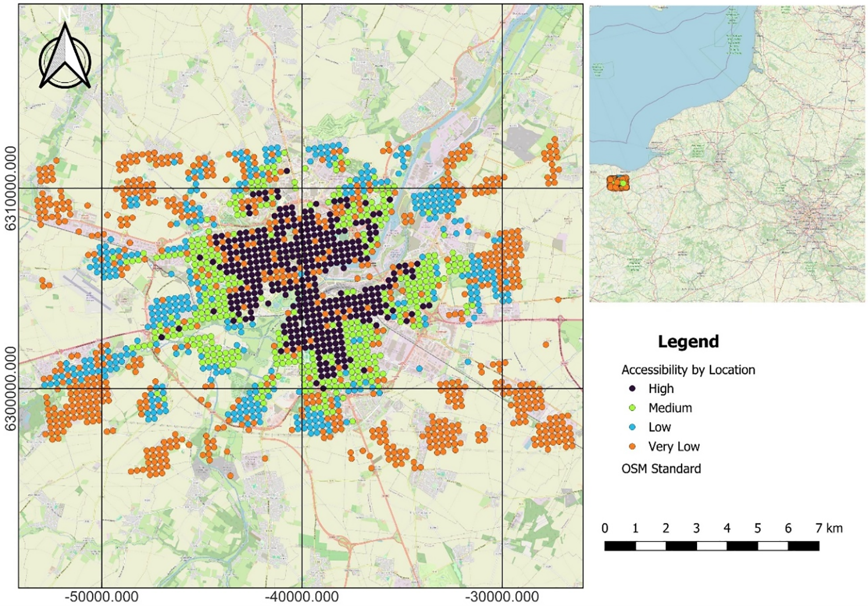
Task: Click the orange Very Low legend dot
Action: (633, 447)
